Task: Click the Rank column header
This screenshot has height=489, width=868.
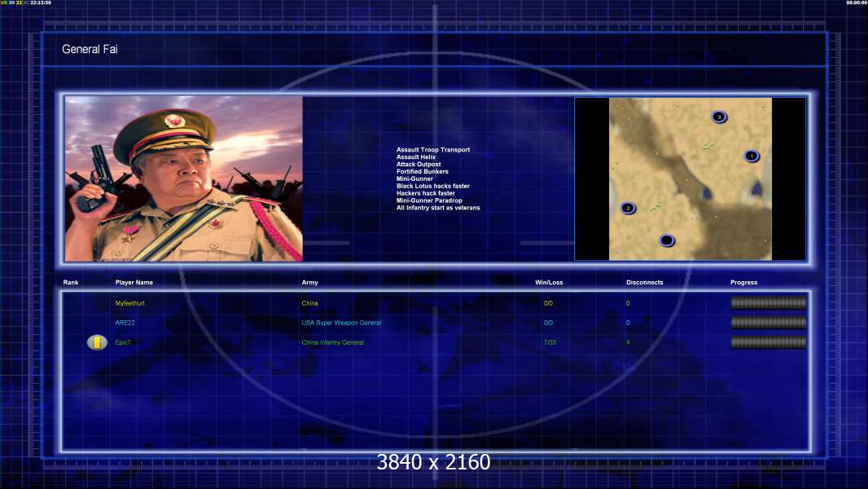Action: (71, 283)
